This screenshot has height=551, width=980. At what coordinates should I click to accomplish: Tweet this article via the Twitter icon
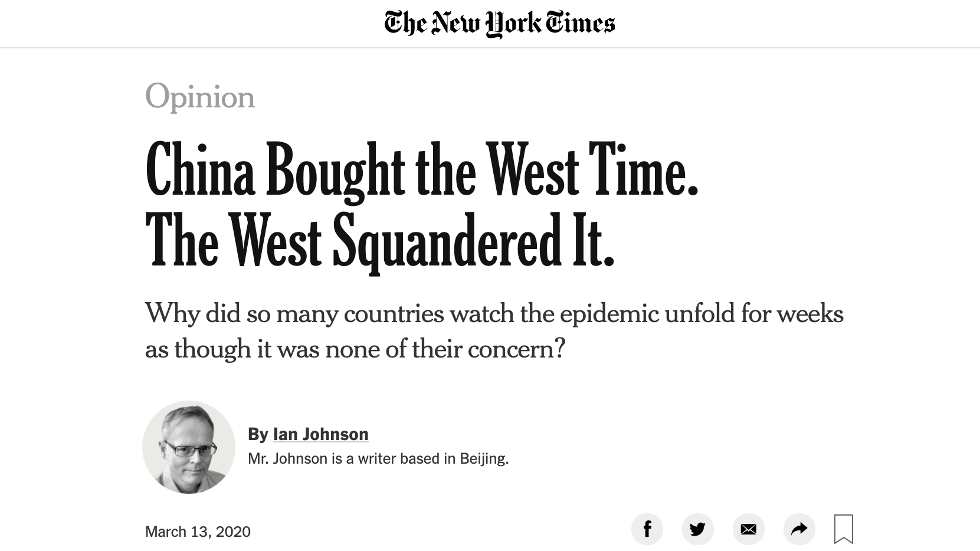tap(697, 529)
